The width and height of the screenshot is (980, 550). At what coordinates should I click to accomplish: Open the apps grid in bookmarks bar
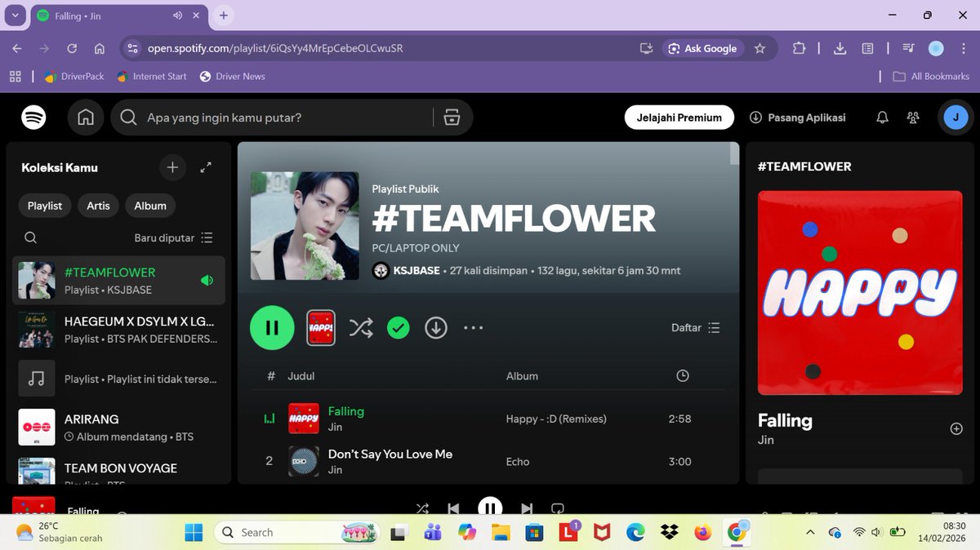tap(15, 76)
